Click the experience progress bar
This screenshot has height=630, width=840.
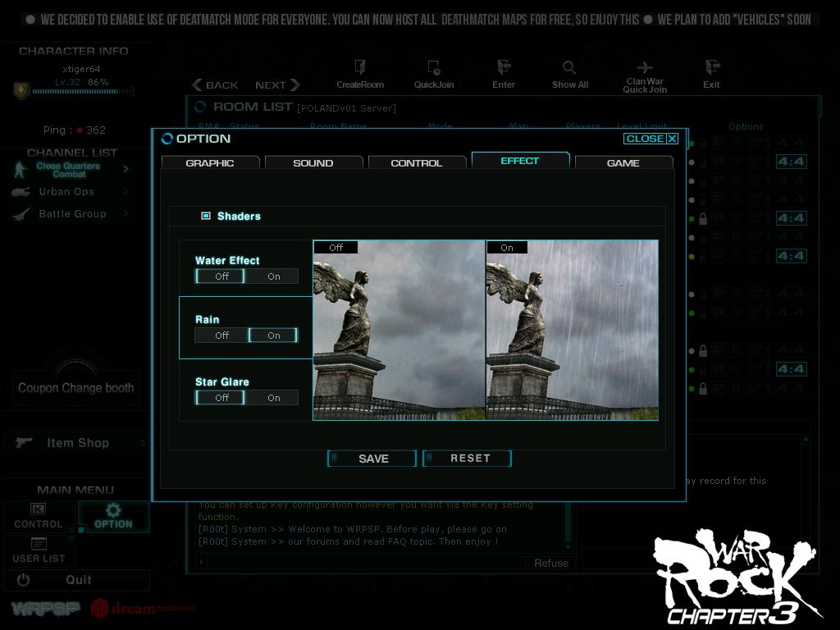coord(83,92)
